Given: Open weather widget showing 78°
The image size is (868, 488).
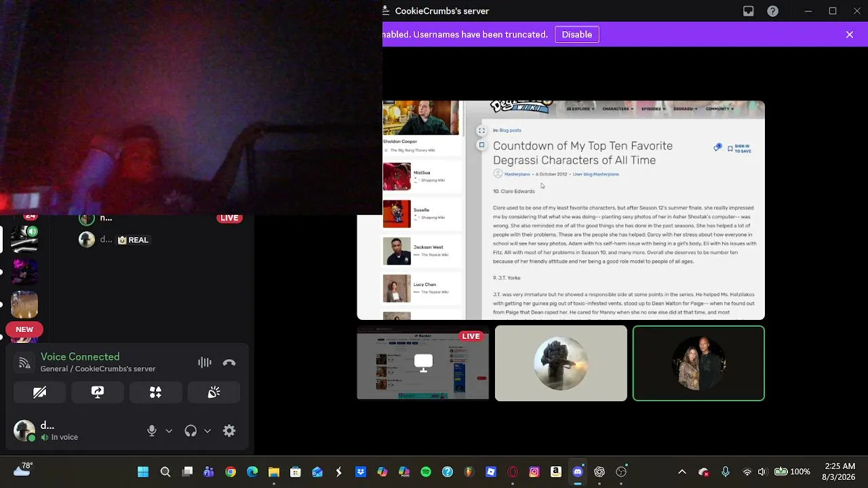Looking at the screenshot, I should (22, 470).
